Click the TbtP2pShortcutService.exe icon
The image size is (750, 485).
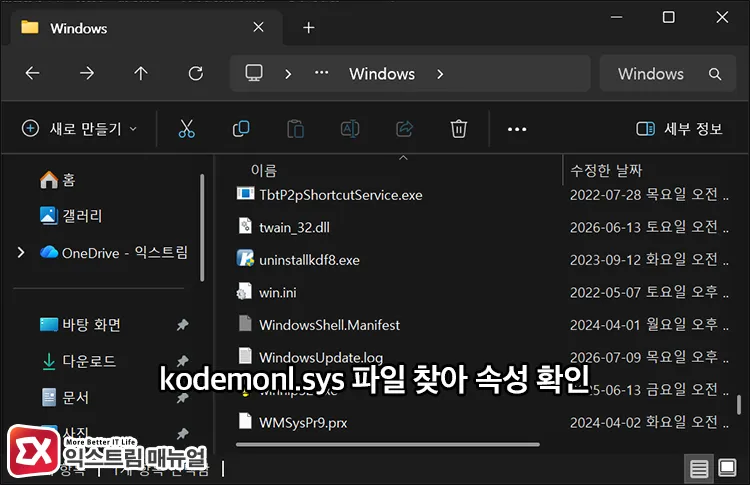(245, 193)
